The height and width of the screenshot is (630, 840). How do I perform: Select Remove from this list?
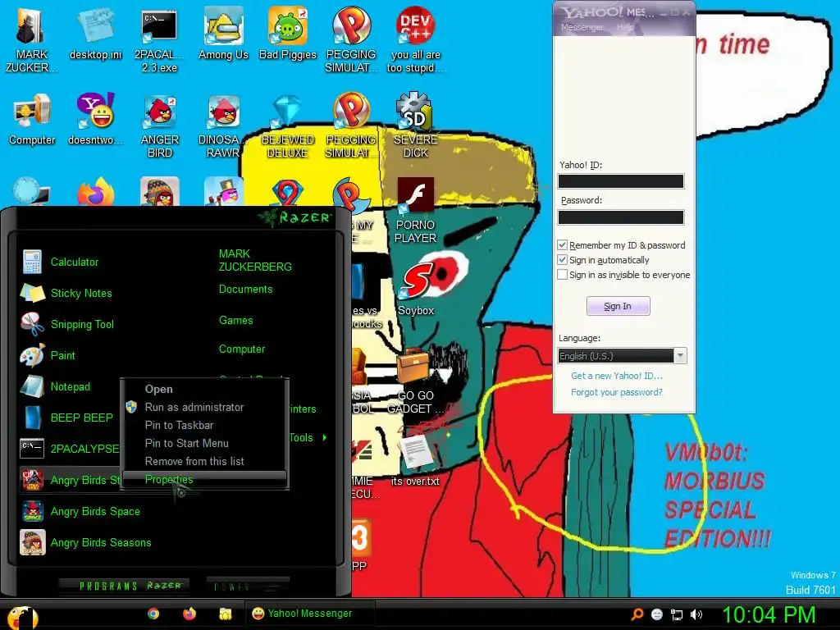[x=194, y=461]
